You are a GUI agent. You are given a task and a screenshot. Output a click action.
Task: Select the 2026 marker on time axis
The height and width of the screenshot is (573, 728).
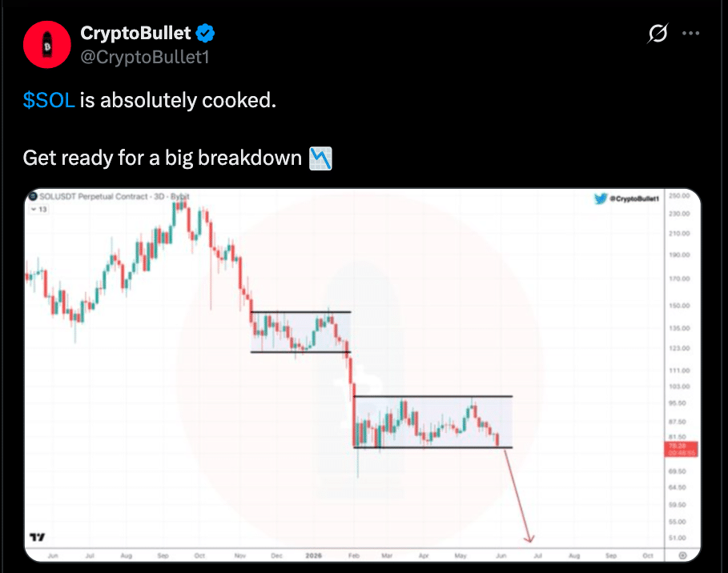314,555
